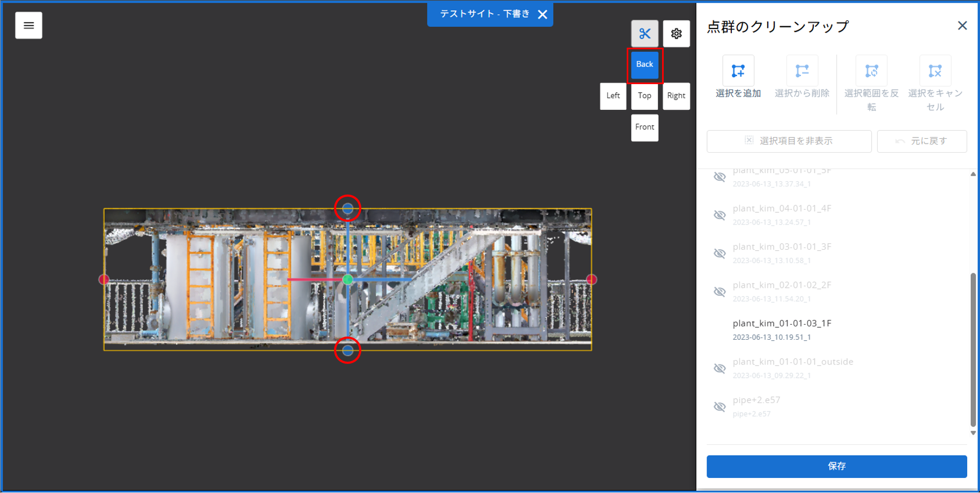This screenshot has height=493, width=980.
Task: Toggle the scissors cleanup tool
Action: 644,34
